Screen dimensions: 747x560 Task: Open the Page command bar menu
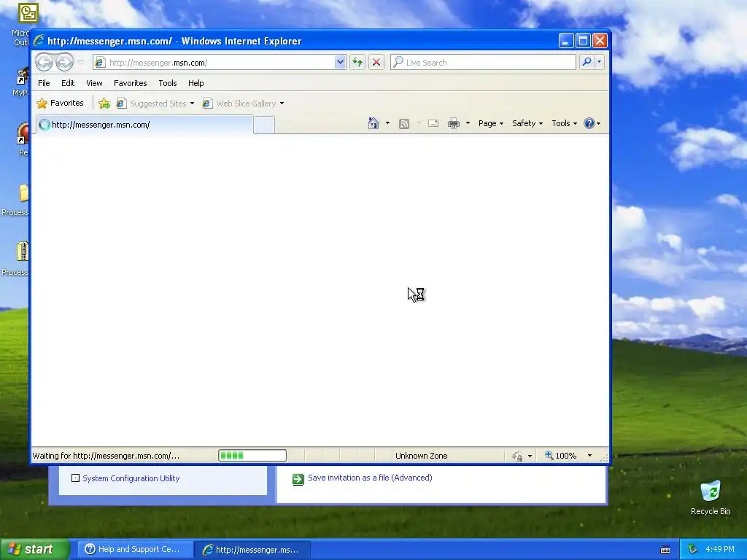(x=491, y=123)
